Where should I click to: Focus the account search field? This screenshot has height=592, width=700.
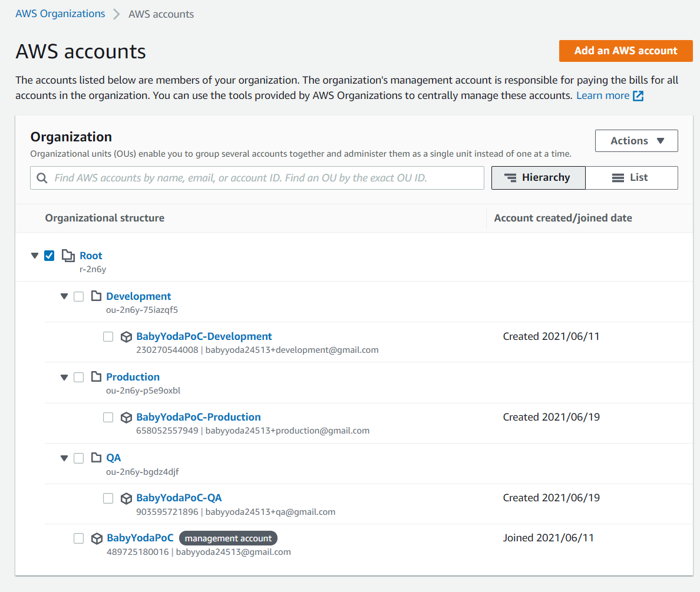(x=257, y=178)
